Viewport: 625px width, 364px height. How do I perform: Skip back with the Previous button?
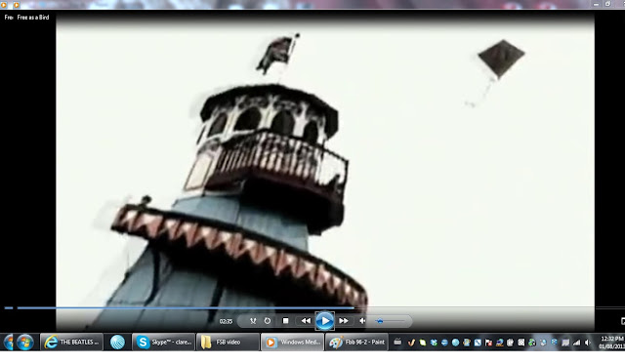[306, 321]
